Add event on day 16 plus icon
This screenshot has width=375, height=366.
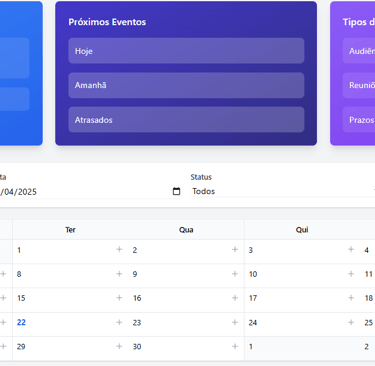pyautogui.click(x=235, y=298)
